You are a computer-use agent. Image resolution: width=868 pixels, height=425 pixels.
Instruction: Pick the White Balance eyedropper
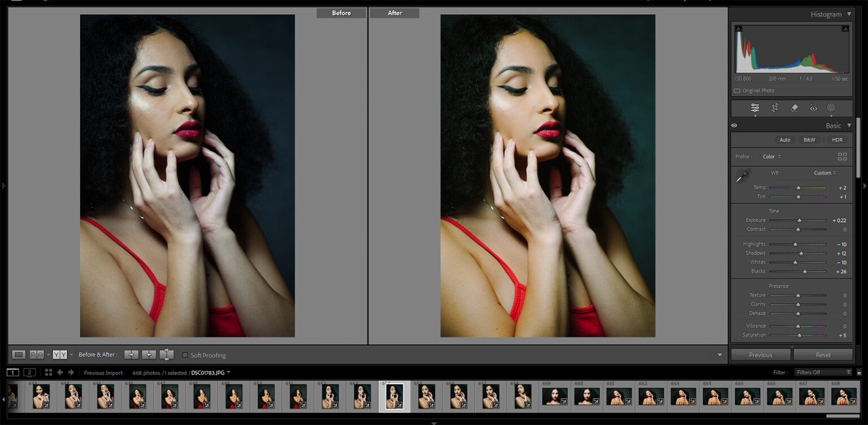pyautogui.click(x=743, y=176)
